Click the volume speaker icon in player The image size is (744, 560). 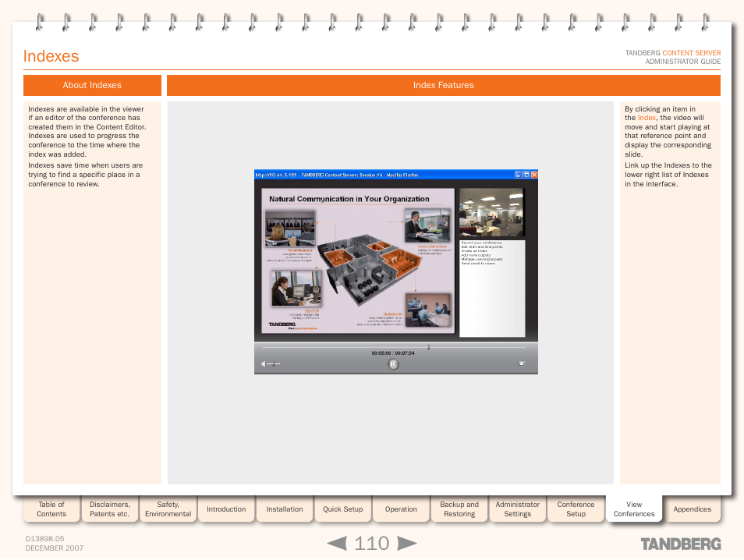tap(264, 364)
